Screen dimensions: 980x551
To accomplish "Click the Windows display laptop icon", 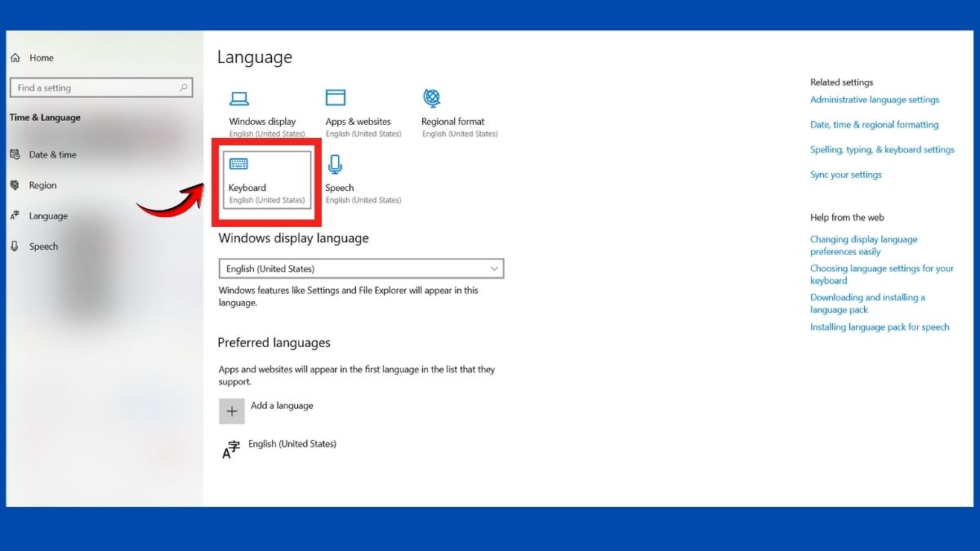I will pyautogui.click(x=238, y=99).
